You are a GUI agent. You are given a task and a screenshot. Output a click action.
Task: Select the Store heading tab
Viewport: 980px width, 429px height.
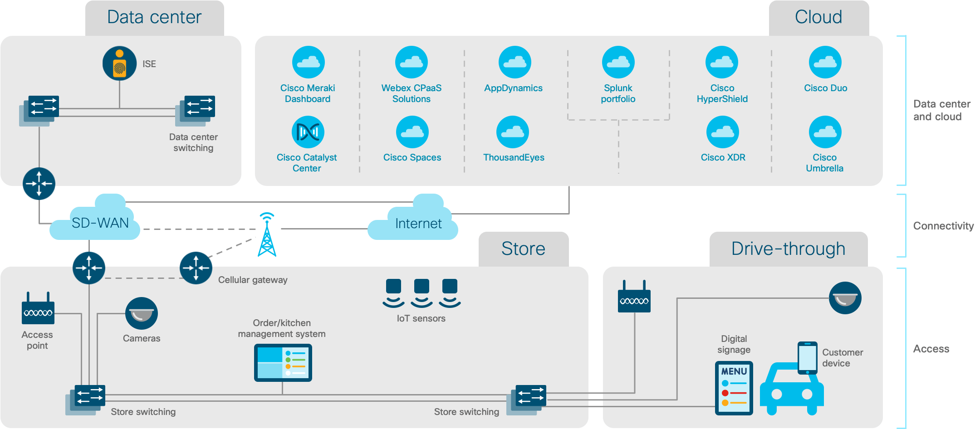pyautogui.click(x=524, y=249)
